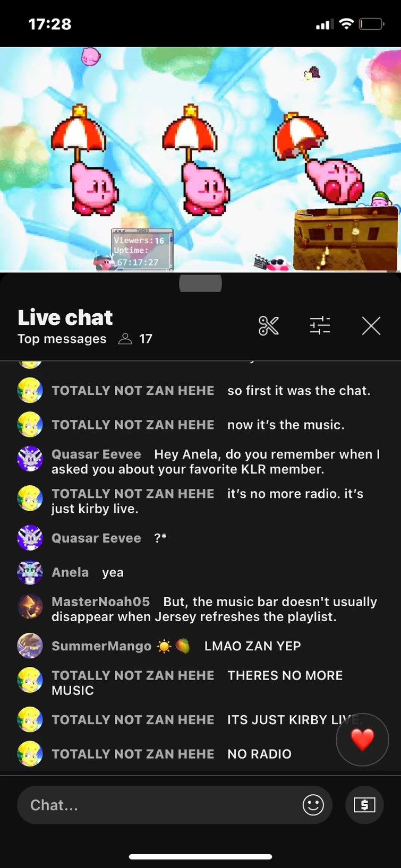Viewport: 401px width, 868px height.
Task: Open the emoji picker smiley icon
Action: coord(313,805)
